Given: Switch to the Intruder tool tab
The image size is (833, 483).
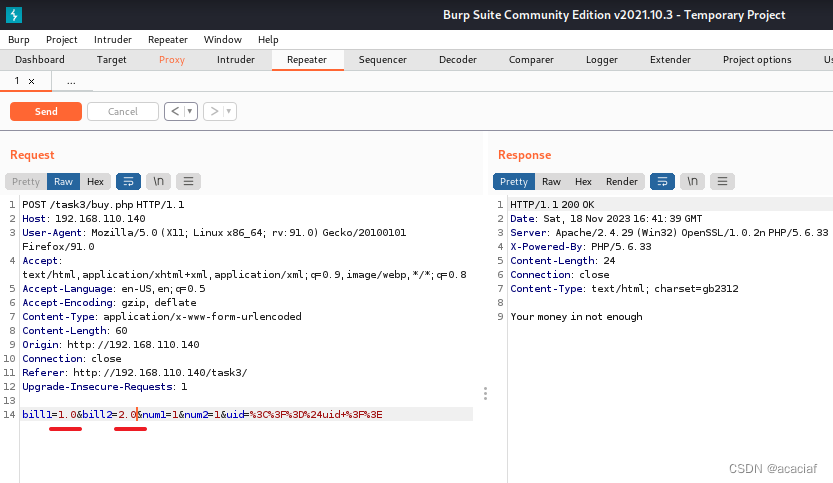Looking at the screenshot, I should [x=236, y=60].
